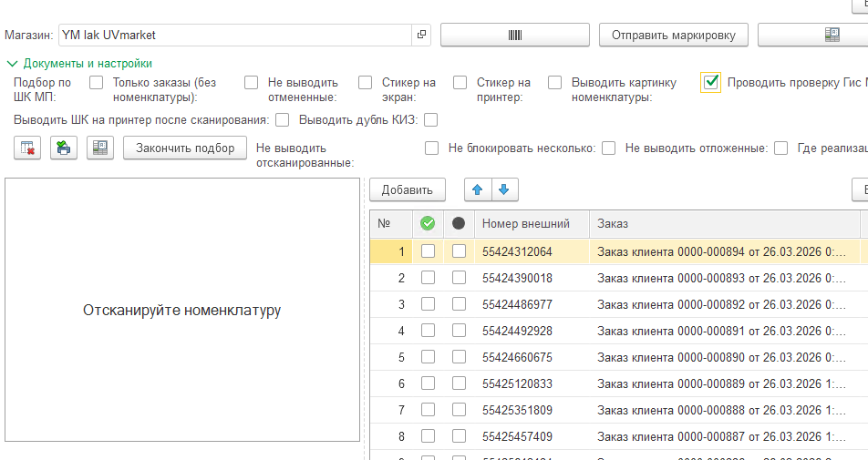
Task: Enable Не выводить отложенные checkbox
Action: tap(781, 148)
